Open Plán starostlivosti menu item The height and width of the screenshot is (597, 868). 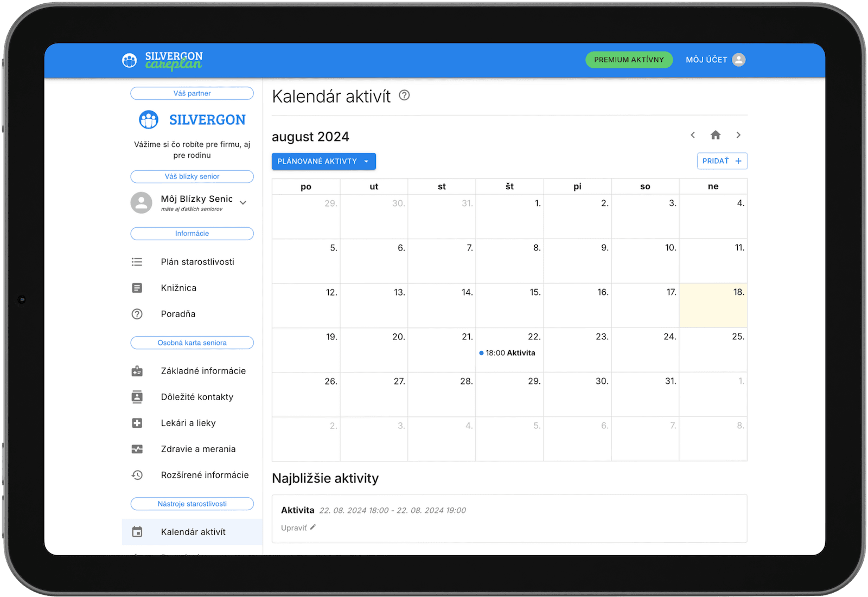pyautogui.click(x=192, y=262)
